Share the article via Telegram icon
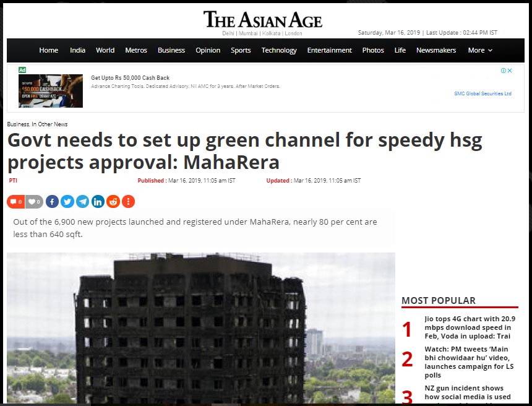The width and height of the screenshot is (532, 406). pos(82,202)
